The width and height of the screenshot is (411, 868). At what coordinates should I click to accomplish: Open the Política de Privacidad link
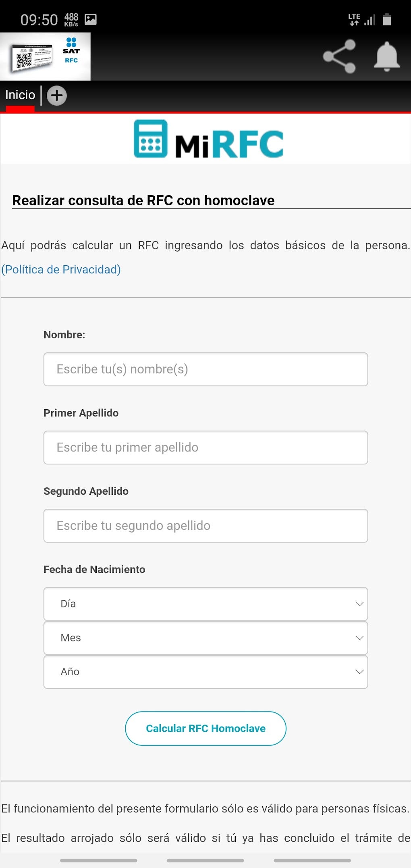tap(61, 269)
